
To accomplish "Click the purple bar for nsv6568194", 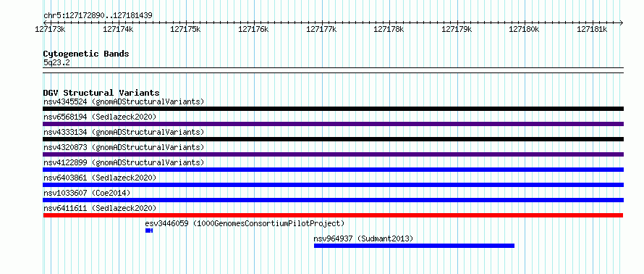I will [x=333, y=124].
